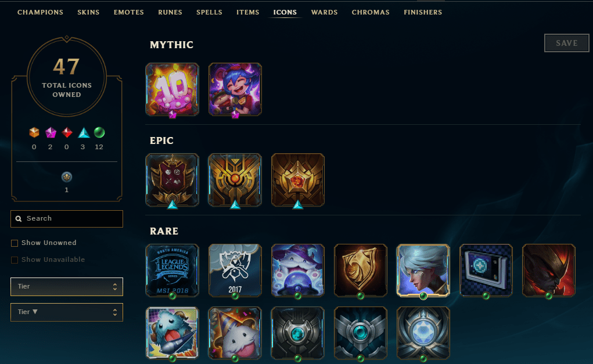Select the golden shield rare icon
593x364 pixels.
(361, 271)
